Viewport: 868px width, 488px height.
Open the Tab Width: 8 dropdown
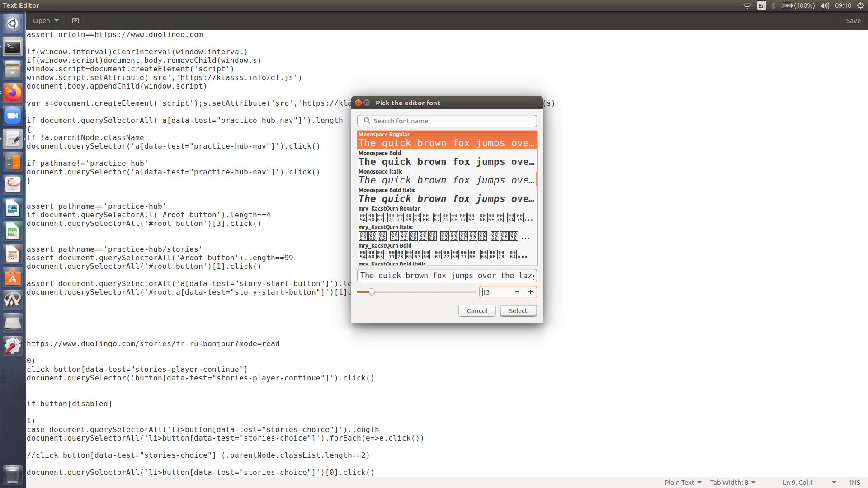(x=732, y=482)
